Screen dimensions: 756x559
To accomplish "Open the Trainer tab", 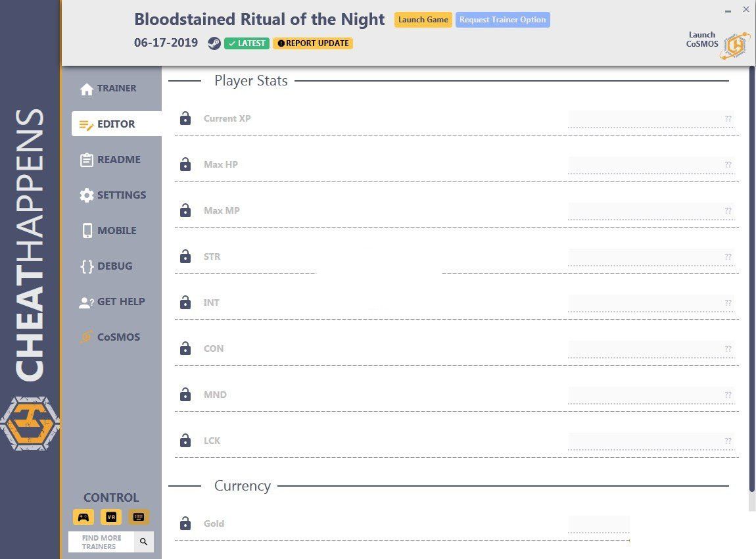I will pos(108,89).
